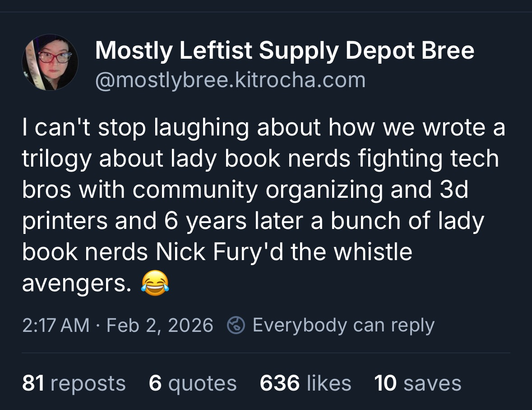Click Bree's profile avatar picture

click(x=50, y=62)
